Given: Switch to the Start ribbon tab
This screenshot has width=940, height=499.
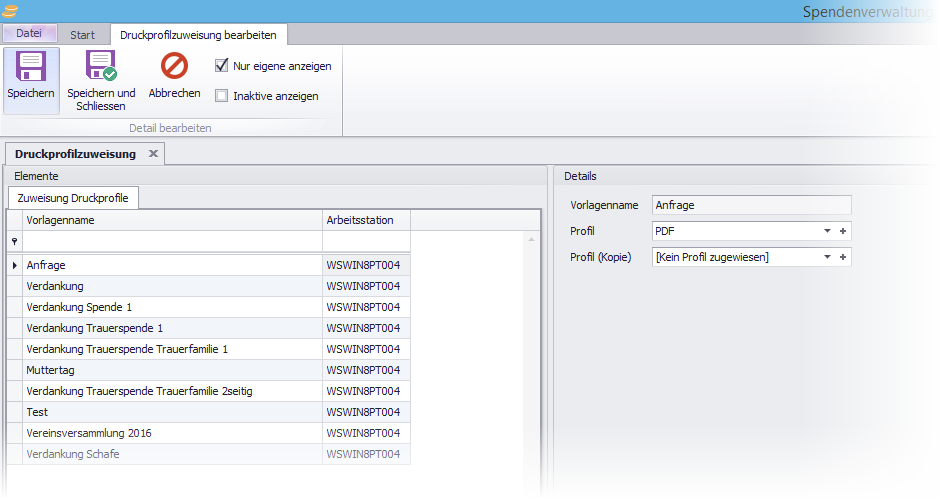Looking at the screenshot, I should point(83,35).
